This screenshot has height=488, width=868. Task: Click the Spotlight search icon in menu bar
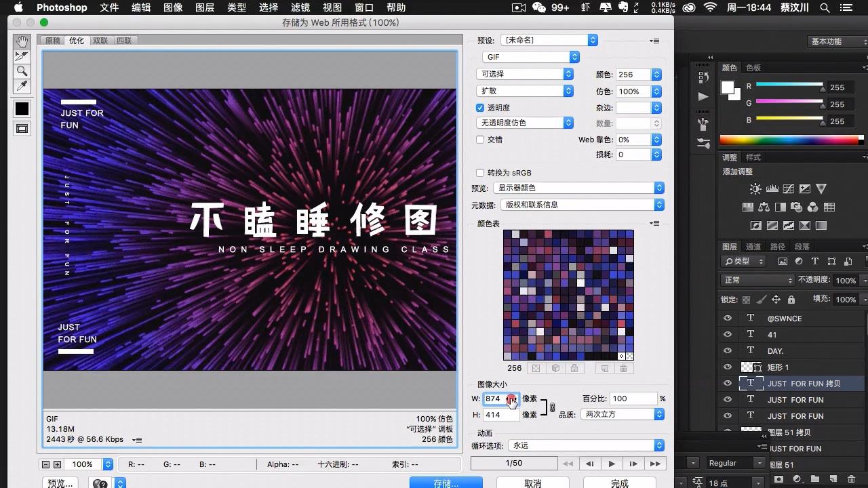[825, 7]
